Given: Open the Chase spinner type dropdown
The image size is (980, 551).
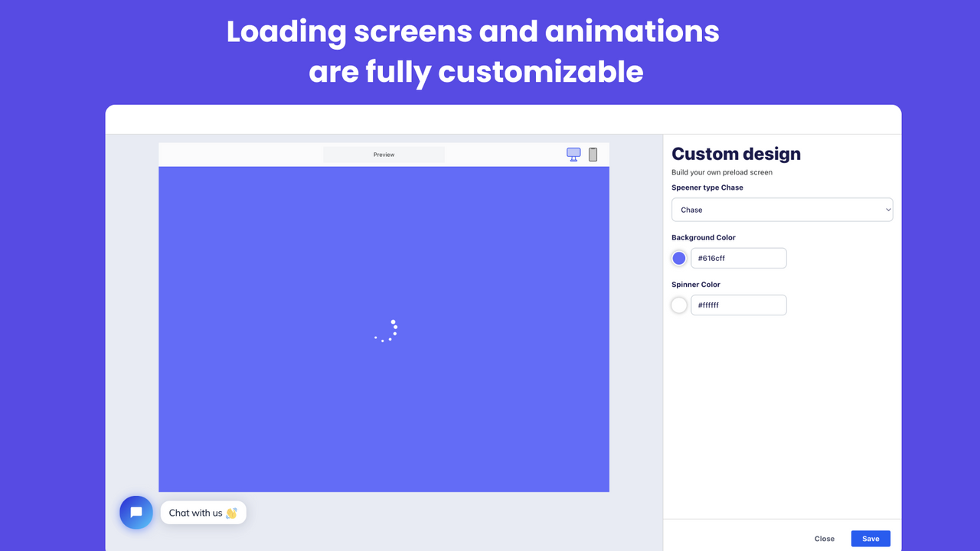Looking at the screenshot, I should [782, 210].
